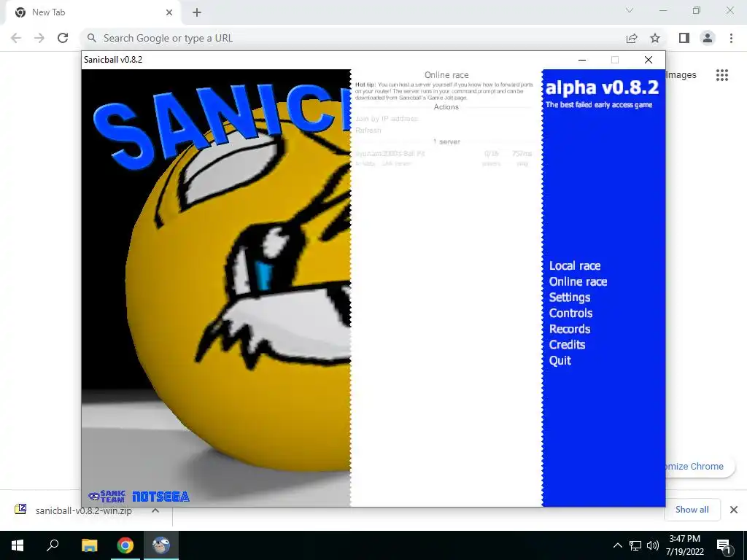747x560 pixels.
Task: Choose Join by IP address action
Action: click(387, 119)
